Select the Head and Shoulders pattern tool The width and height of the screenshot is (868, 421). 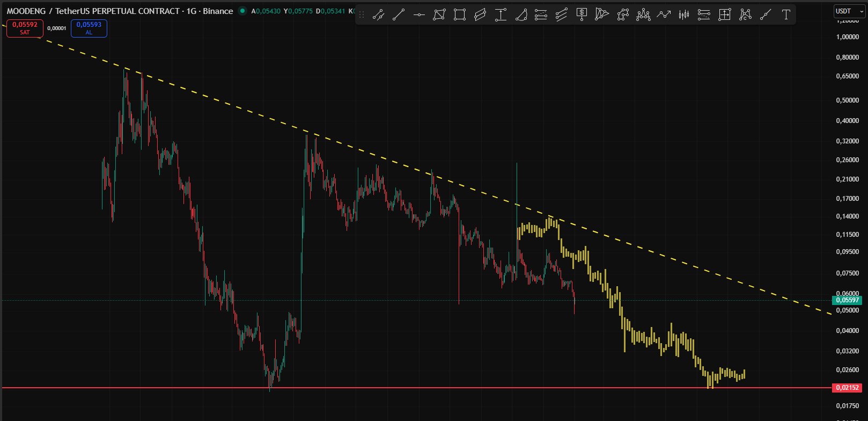tap(643, 15)
